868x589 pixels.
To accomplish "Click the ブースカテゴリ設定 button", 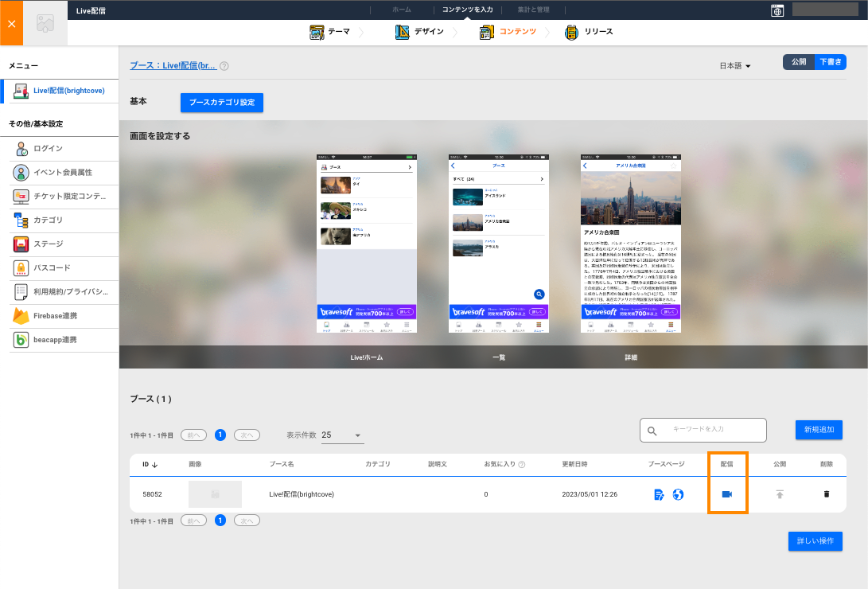I will pos(222,103).
